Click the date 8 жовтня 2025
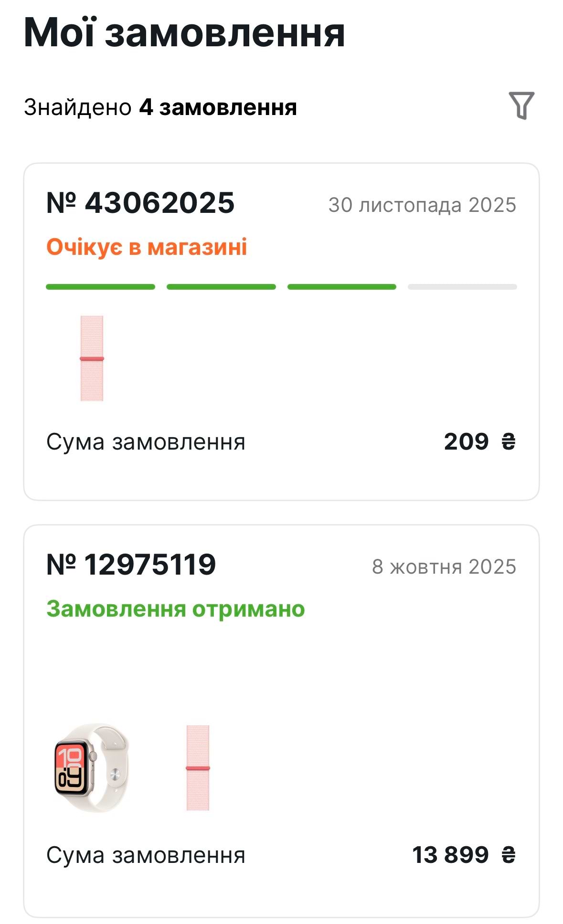563x924 pixels. click(x=444, y=567)
